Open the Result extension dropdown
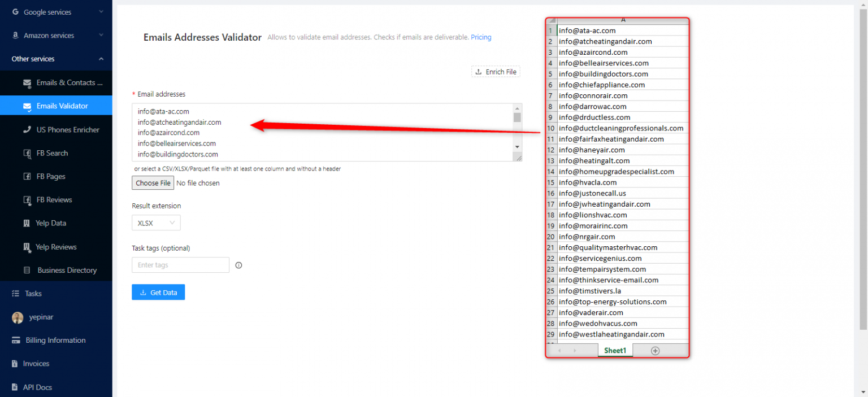 click(x=156, y=223)
